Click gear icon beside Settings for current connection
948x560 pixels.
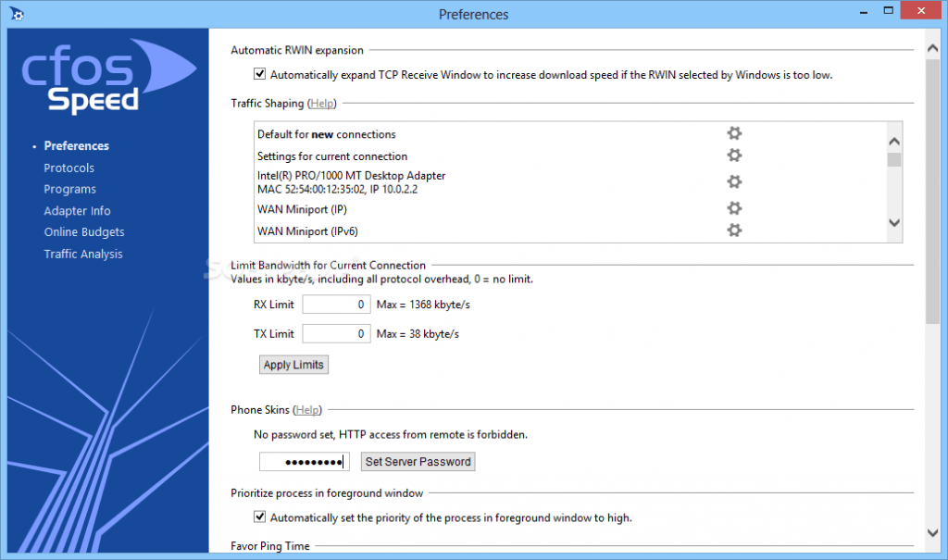(734, 156)
